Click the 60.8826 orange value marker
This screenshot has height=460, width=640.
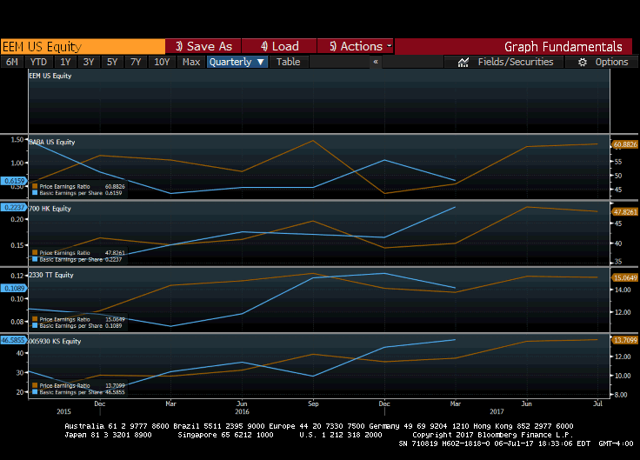[x=625, y=144]
